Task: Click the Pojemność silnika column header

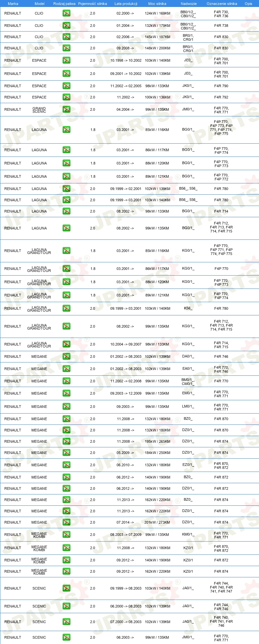Action: [92, 4]
